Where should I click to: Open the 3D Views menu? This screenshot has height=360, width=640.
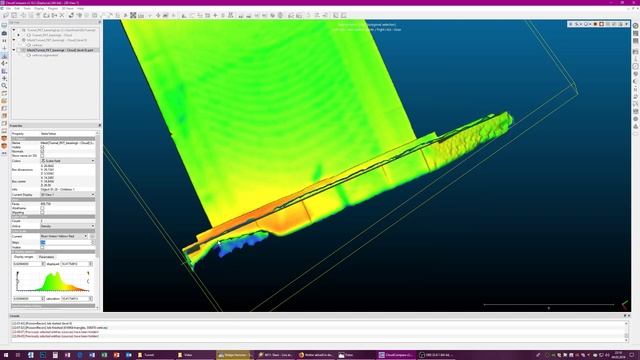(x=68, y=8)
